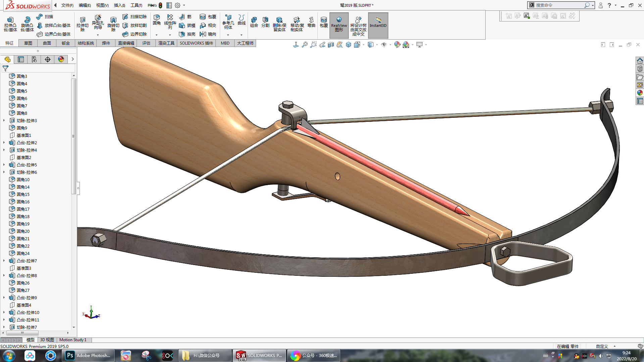The height and width of the screenshot is (362, 644).
Task: Click the 删除/保留实体 tool
Action: pos(279,24)
